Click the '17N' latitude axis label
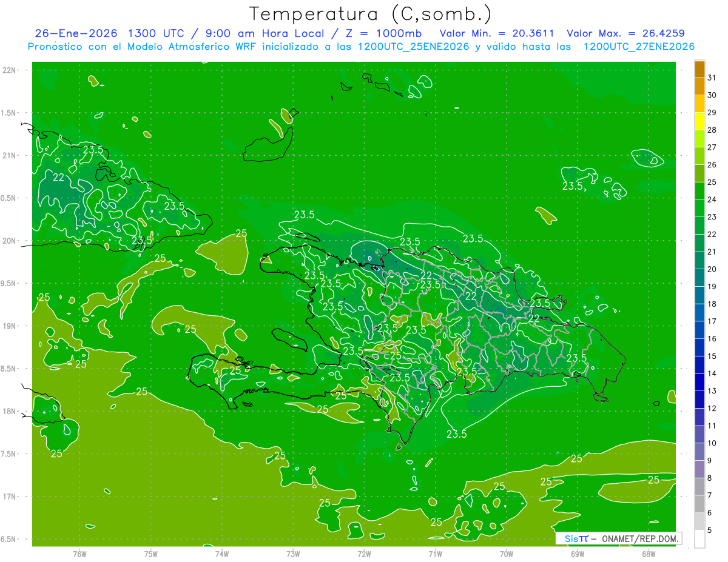Image resolution: width=728 pixels, height=562 pixels. coord(8,497)
